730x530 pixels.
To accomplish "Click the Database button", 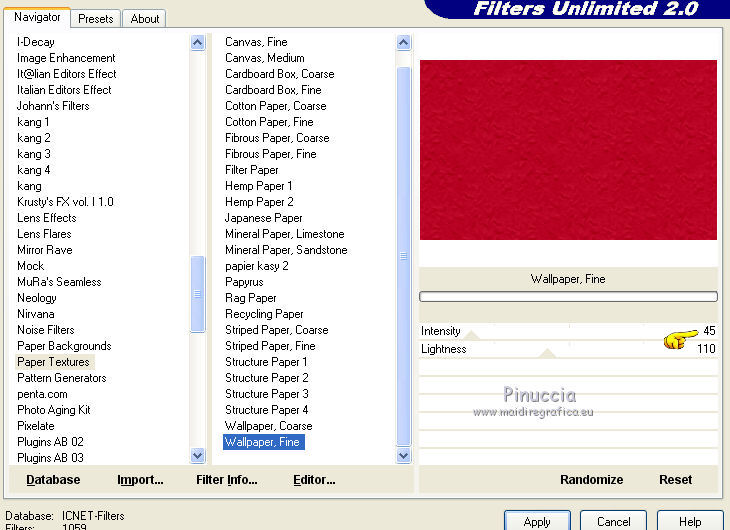I will click(x=53, y=480).
